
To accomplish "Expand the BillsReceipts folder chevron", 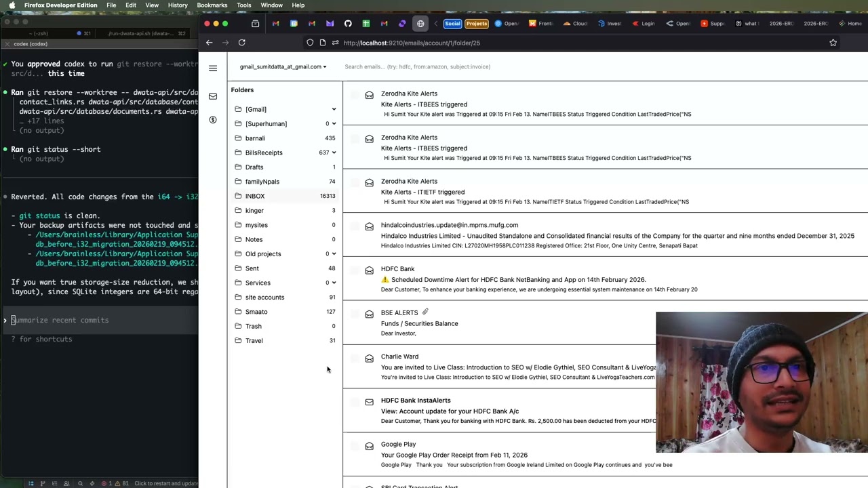I will [x=334, y=152].
